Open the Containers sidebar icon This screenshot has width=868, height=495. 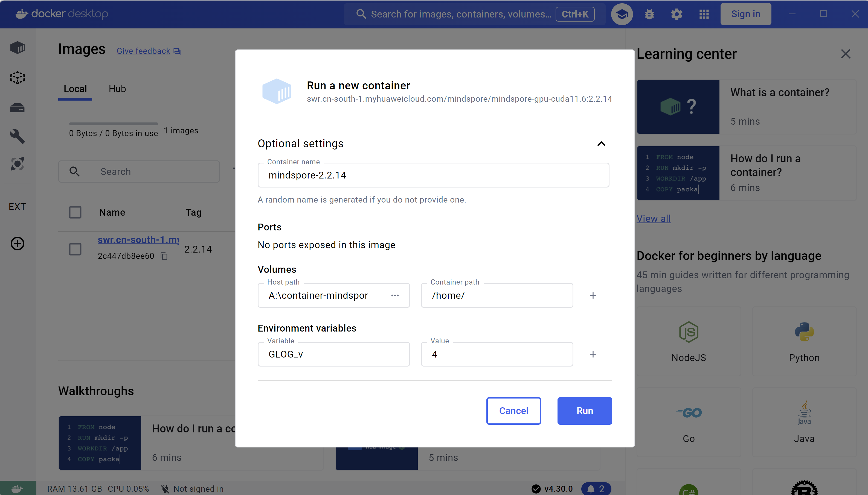tap(17, 48)
